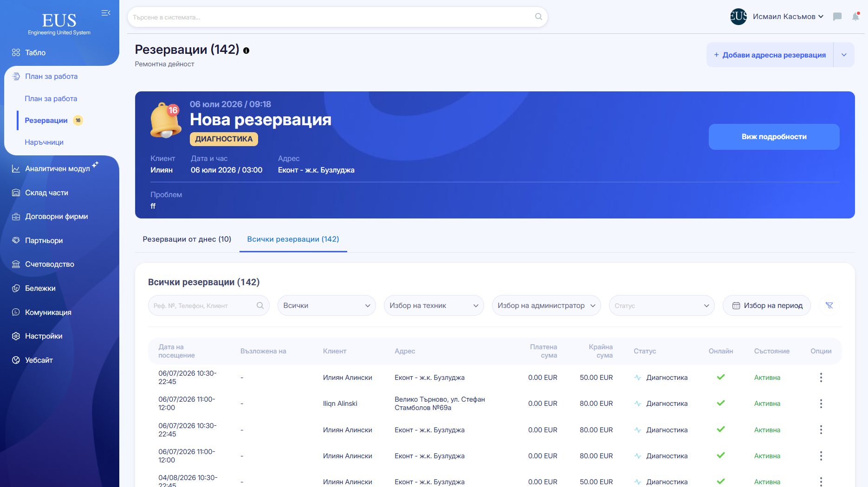
Task: Click Виж подробности button
Action: pyautogui.click(x=774, y=137)
